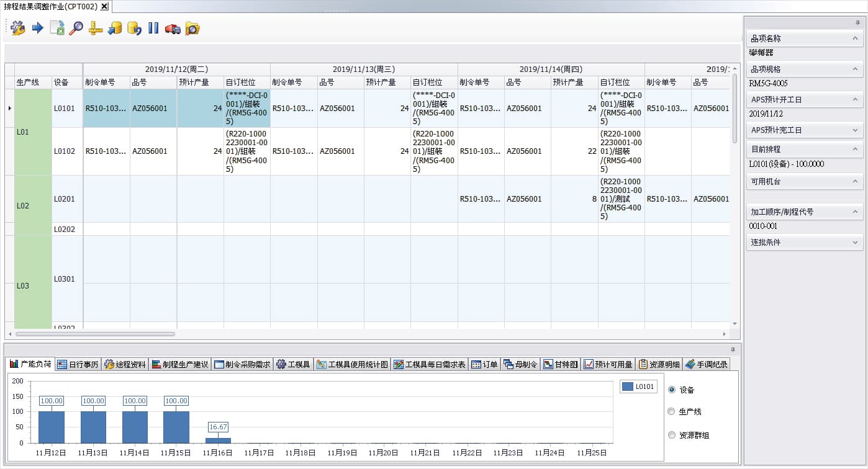The image size is (868, 469).
Task: Select the L0102 device row
Action: (67, 151)
